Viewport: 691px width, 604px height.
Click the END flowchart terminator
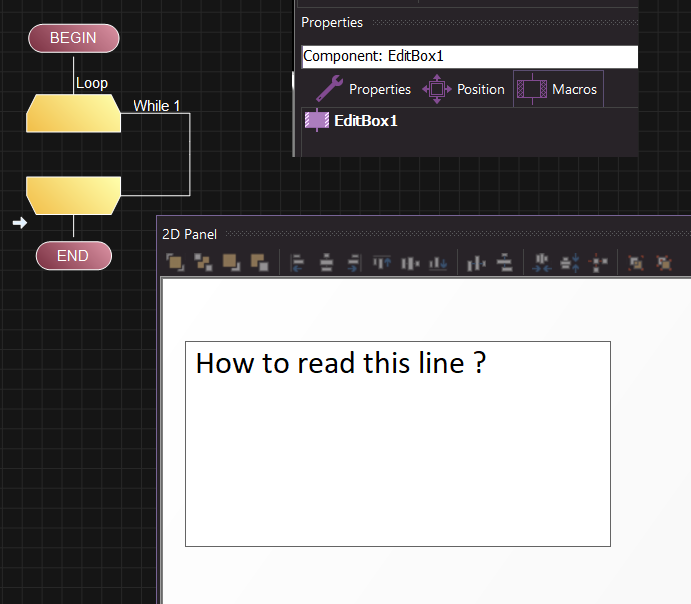(x=74, y=256)
